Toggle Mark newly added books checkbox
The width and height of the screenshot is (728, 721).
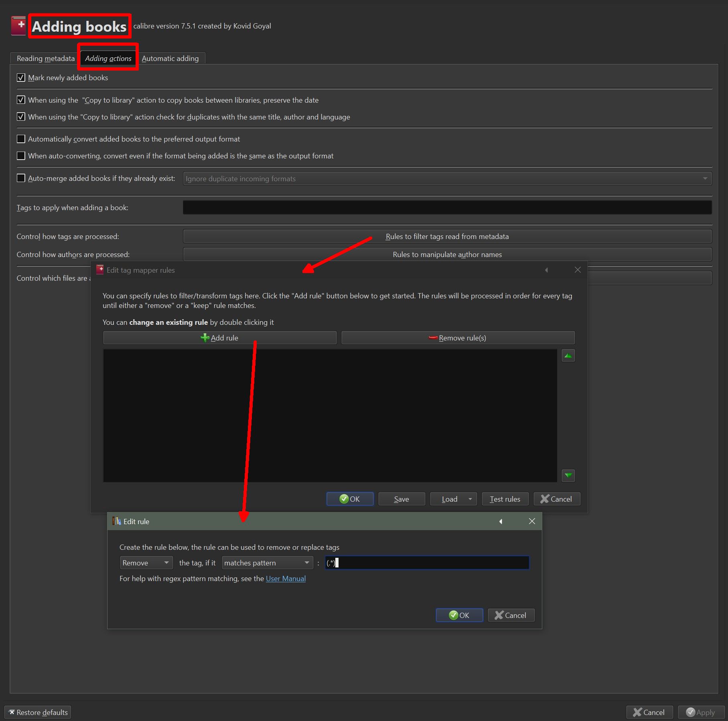click(21, 77)
